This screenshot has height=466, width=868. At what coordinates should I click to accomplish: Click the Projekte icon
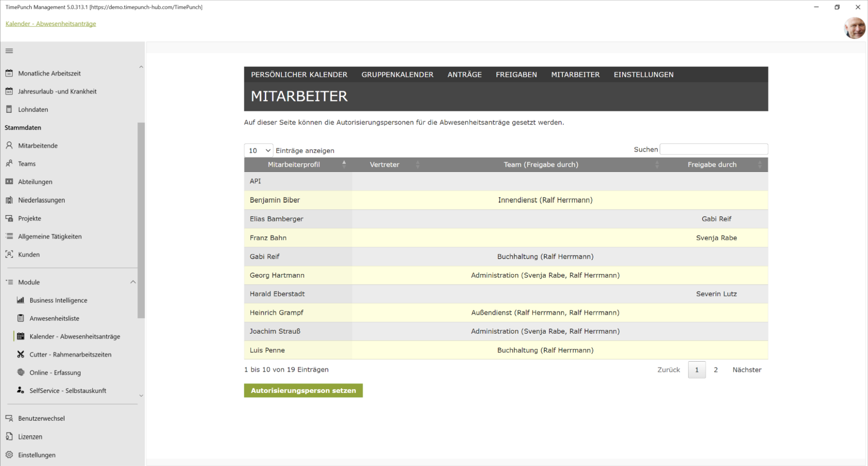point(9,218)
